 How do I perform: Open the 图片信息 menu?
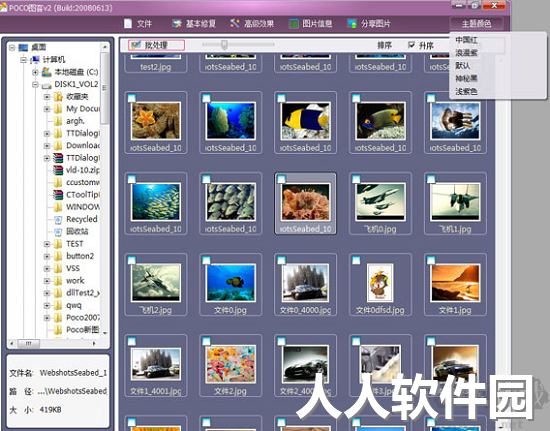pos(310,23)
